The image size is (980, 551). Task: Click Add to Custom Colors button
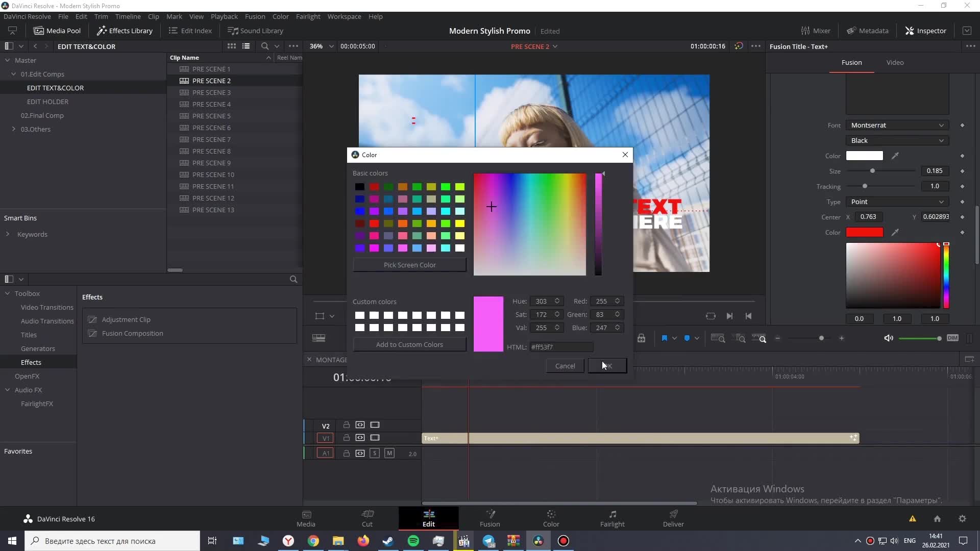(x=409, y=344)
